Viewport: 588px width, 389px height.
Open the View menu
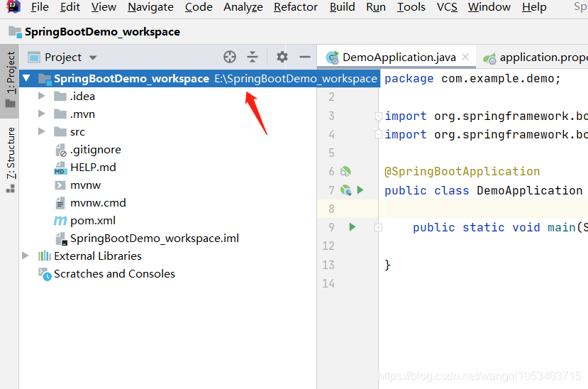tap(104, 7)
